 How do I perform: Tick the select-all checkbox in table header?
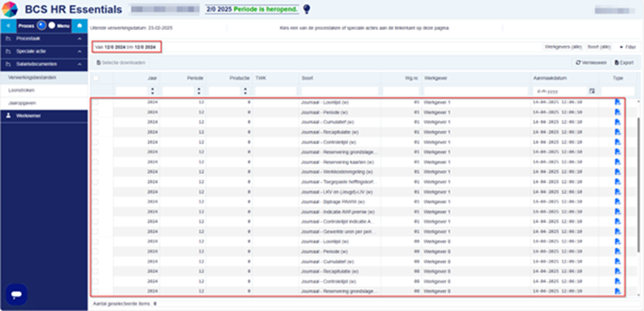95,78
